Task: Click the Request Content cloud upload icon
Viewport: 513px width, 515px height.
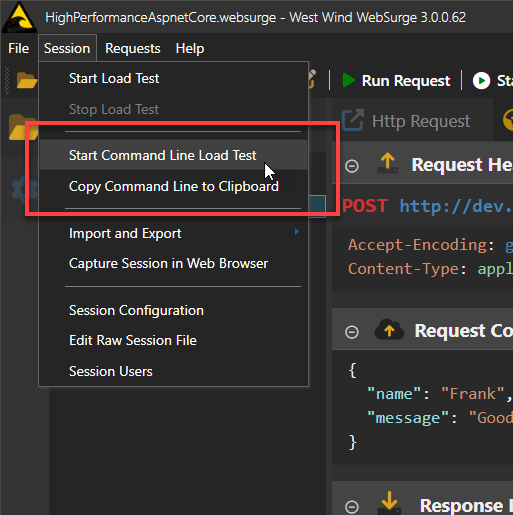Action: click(x=389, y=329)
